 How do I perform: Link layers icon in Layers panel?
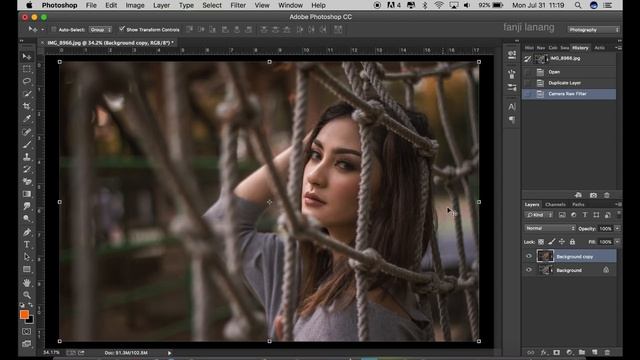pos(531,352)
